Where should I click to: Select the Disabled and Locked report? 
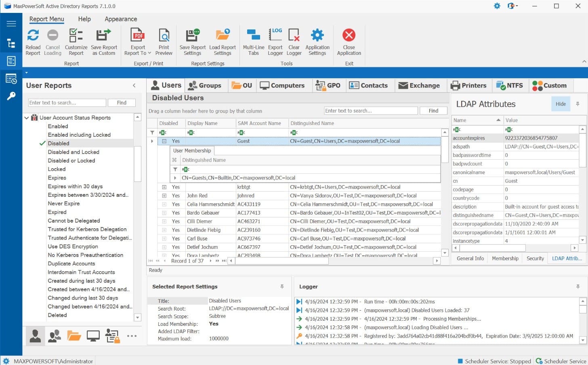click(73, 152)
